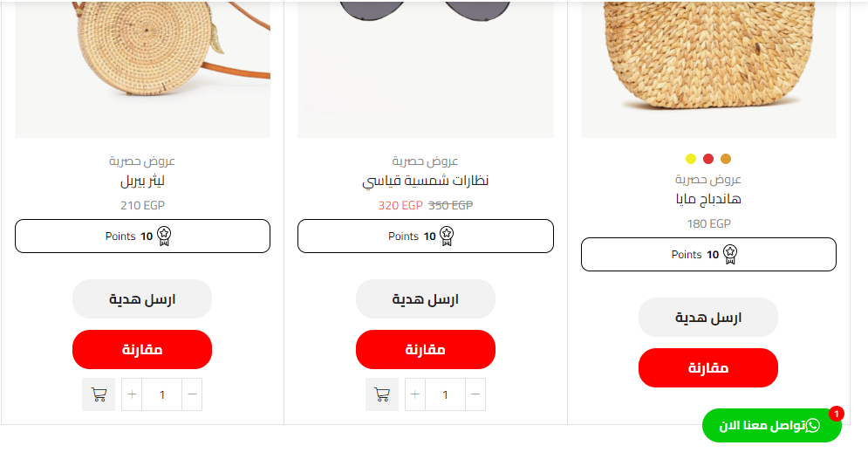Open the round rattan bag product image

tap(143, 69)
